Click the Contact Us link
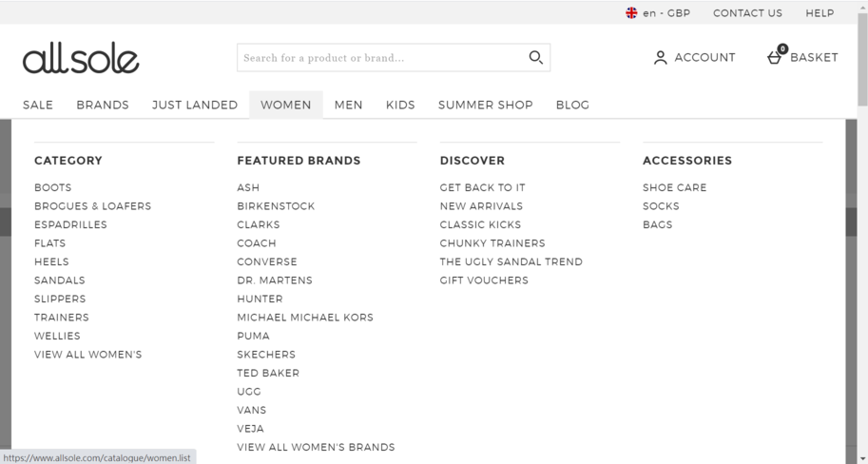 click(747, 12)
